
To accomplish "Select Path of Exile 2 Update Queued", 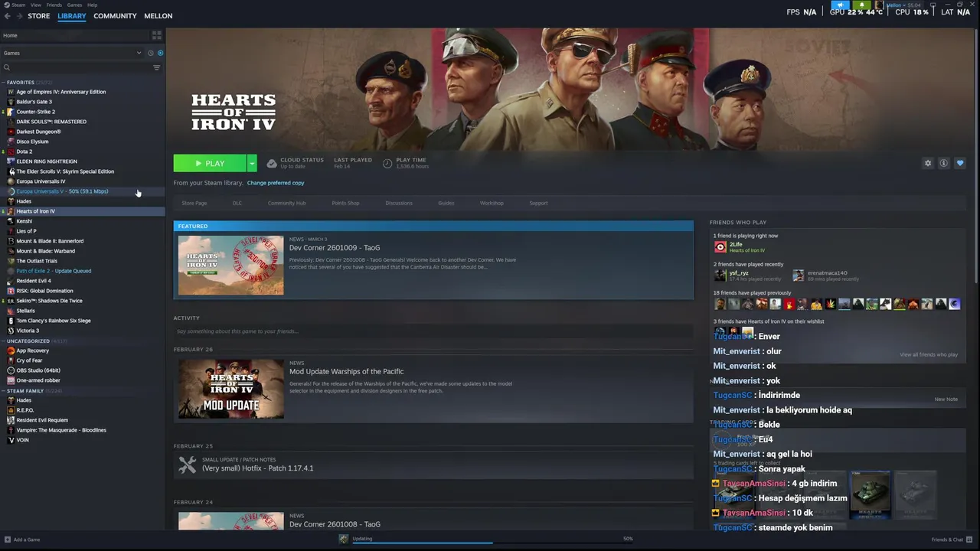I will click(x=54, y=271).
